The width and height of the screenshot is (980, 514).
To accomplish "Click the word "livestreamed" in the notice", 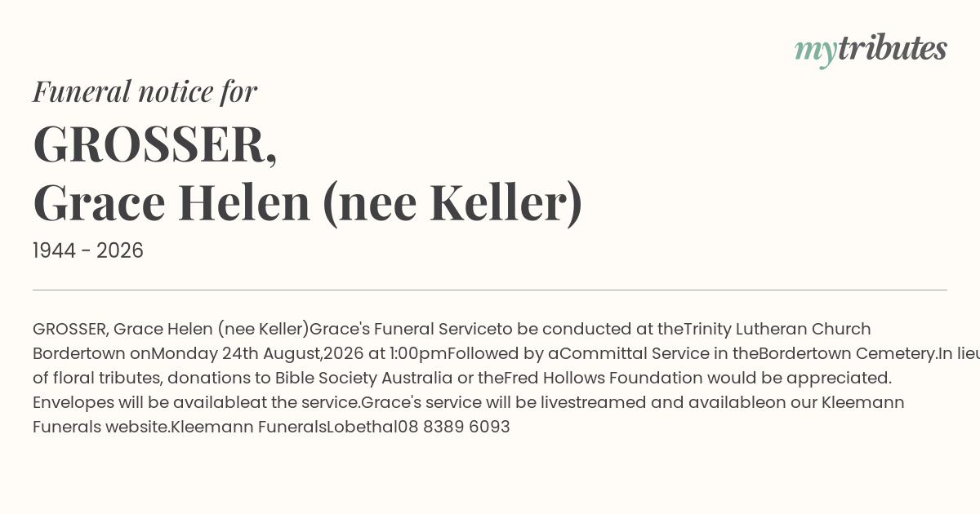I will tap(595, 402).
